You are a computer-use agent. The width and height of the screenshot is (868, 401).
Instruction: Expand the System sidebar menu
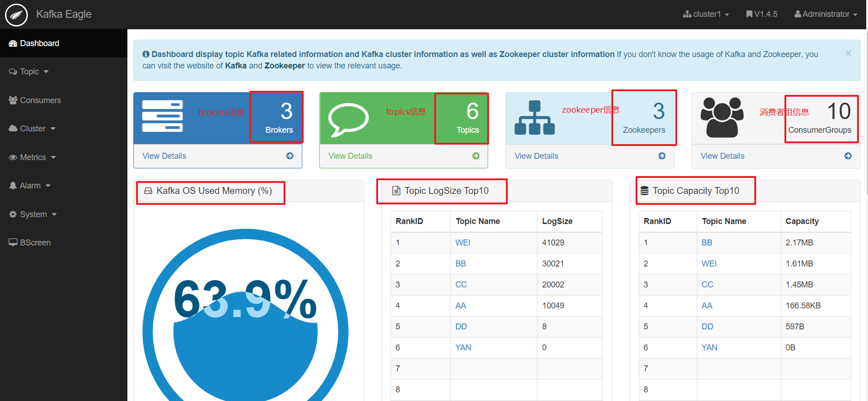[63, 214]
